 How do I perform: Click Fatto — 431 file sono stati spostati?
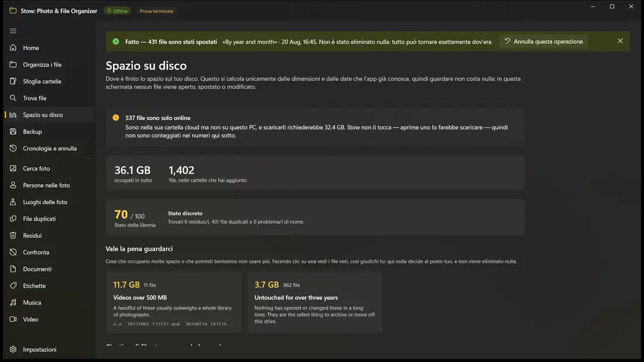(172, 42)
